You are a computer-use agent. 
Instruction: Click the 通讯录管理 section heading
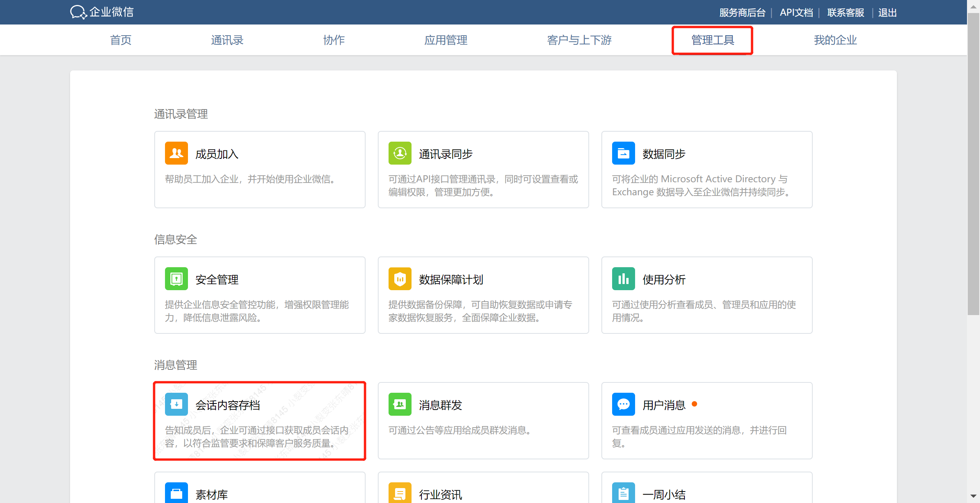[x=181, y=114]
